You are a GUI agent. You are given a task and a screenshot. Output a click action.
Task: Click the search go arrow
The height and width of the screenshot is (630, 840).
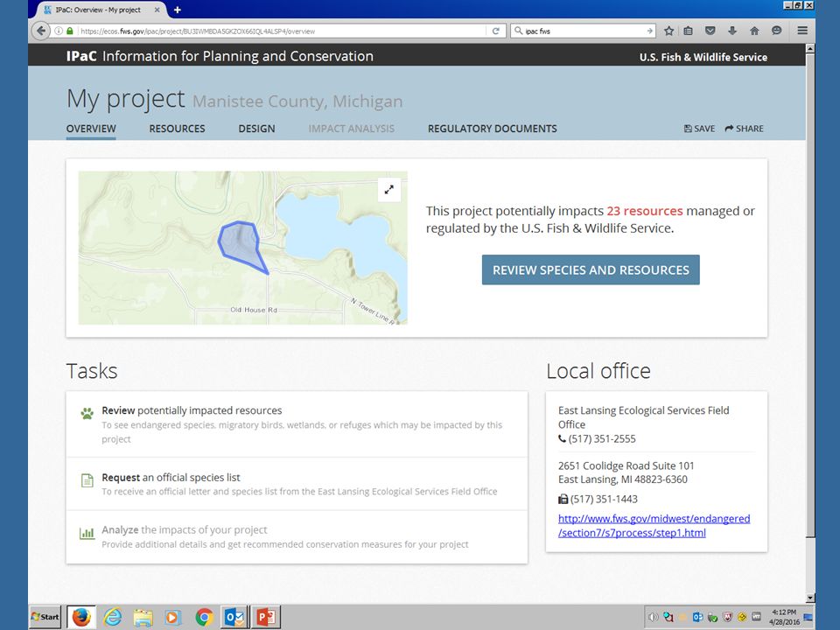[x=649, y=31]
